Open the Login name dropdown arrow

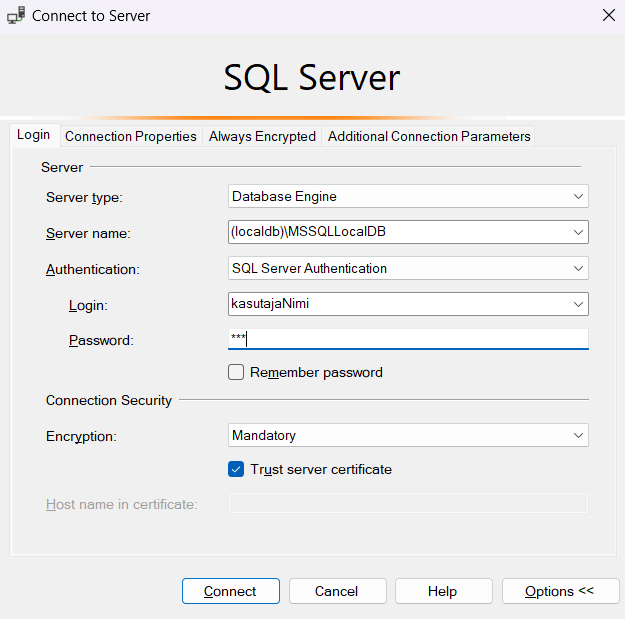tap(578, 305)
